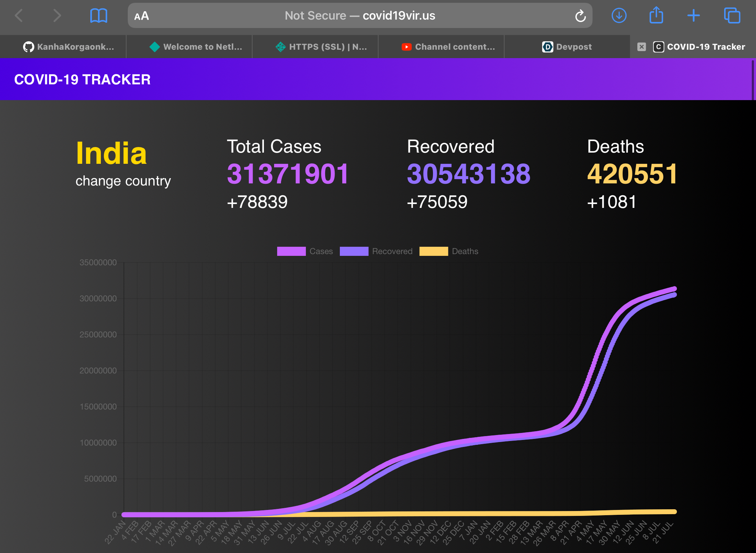The image size is (756, 553).
Task: Close the COVID-19 Tracker tab
Action: click(641, 47)
